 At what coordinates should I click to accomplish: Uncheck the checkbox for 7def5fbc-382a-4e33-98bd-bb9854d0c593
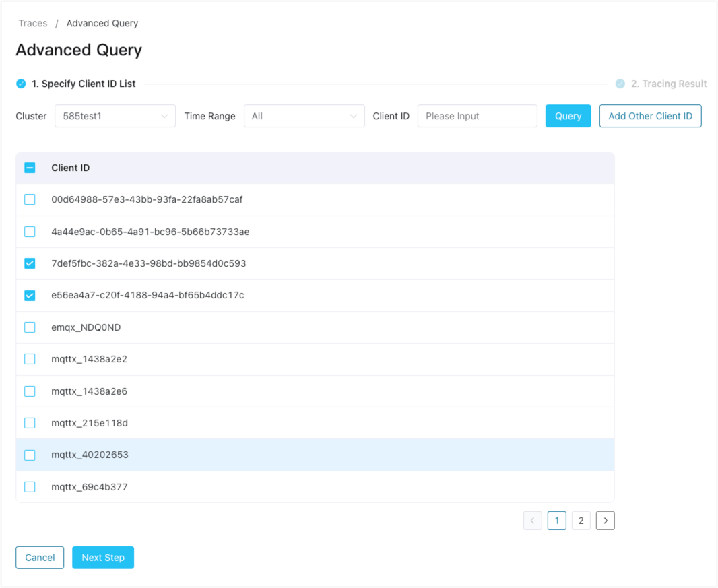pyautogui.click(x=29, y=263)
